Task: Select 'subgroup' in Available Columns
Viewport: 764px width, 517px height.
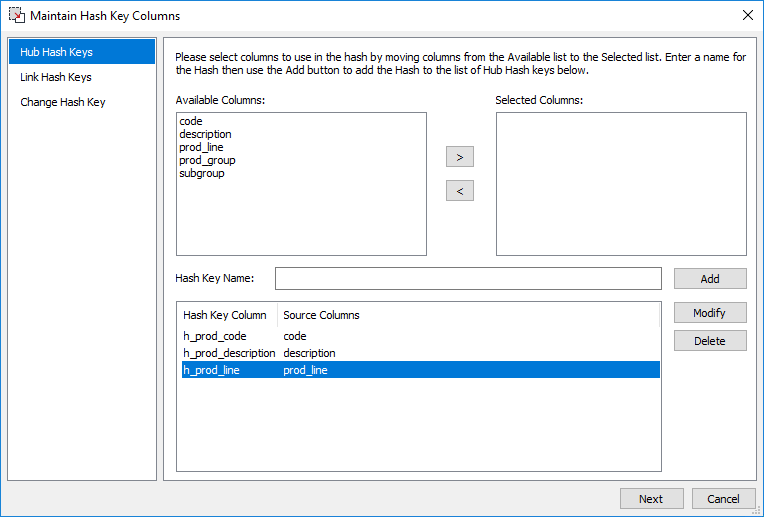Action: (x=202, y=173)
